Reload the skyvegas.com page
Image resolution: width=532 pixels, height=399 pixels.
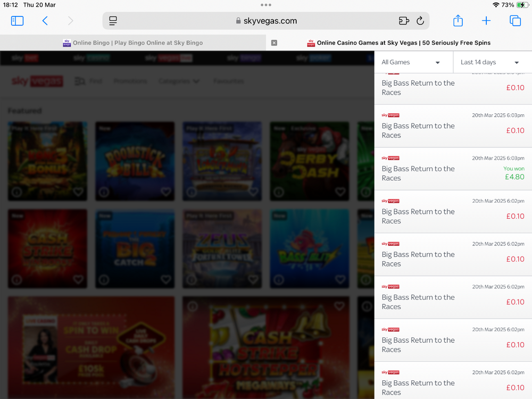point(420,21)
